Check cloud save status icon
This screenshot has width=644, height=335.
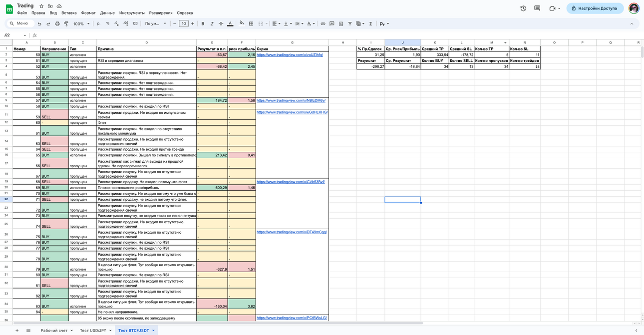[59, 6]
